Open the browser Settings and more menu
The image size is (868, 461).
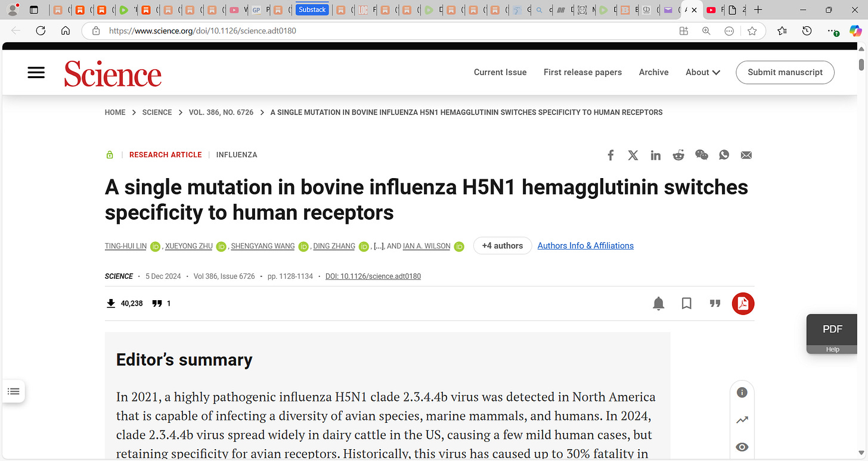tap(832, 31)
